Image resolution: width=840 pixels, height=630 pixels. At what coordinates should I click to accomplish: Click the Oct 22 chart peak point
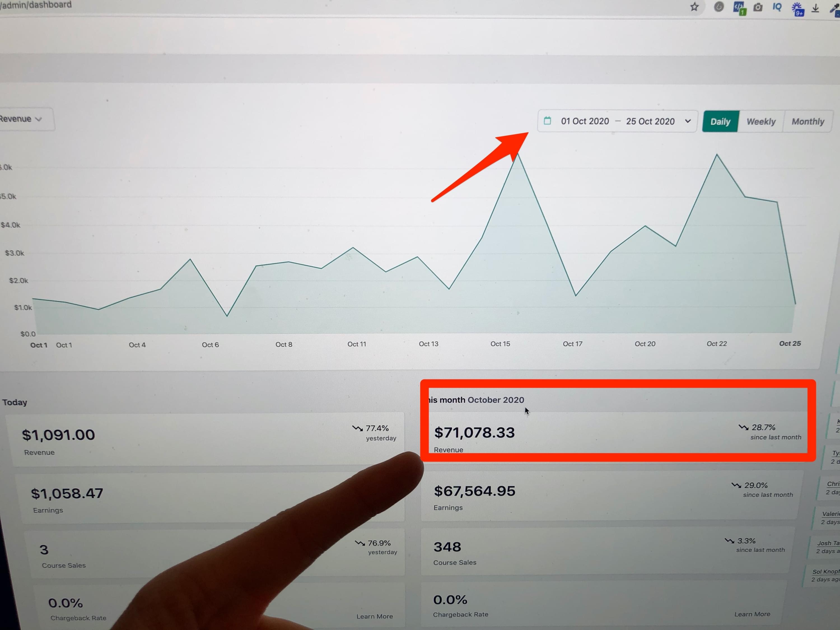(717, 154)
